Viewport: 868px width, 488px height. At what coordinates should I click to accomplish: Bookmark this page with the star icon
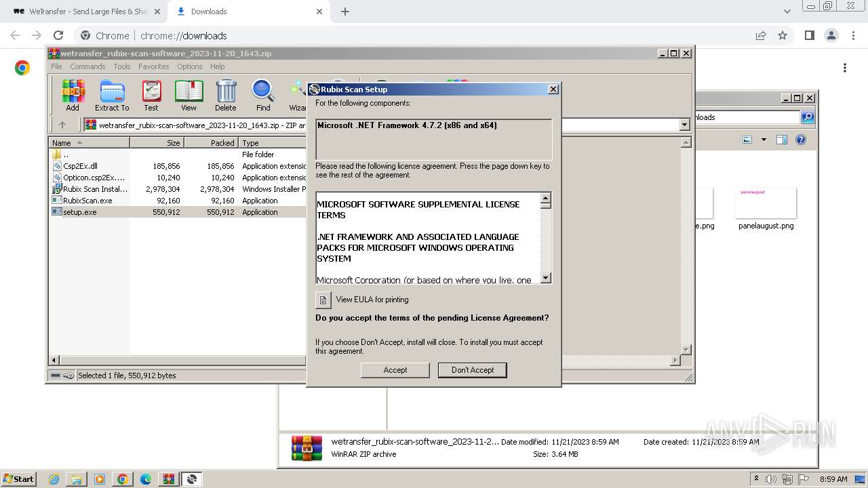click(x=783, y=35)
